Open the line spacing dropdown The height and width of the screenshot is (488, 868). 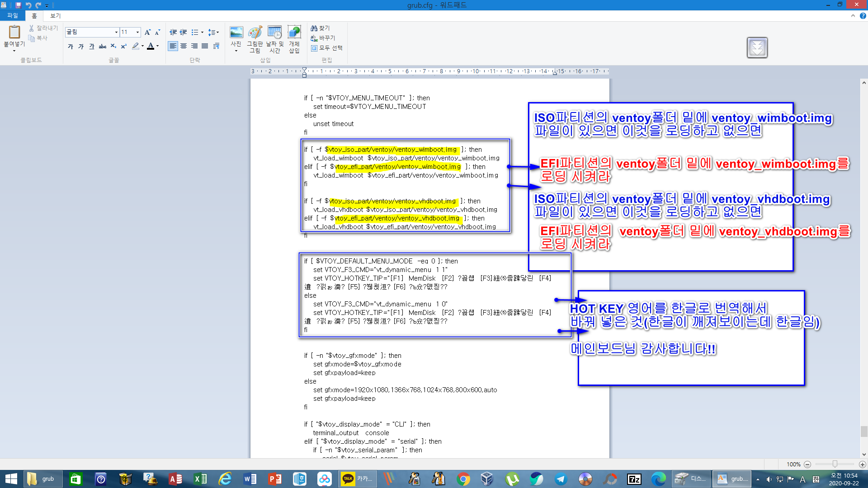213,32
